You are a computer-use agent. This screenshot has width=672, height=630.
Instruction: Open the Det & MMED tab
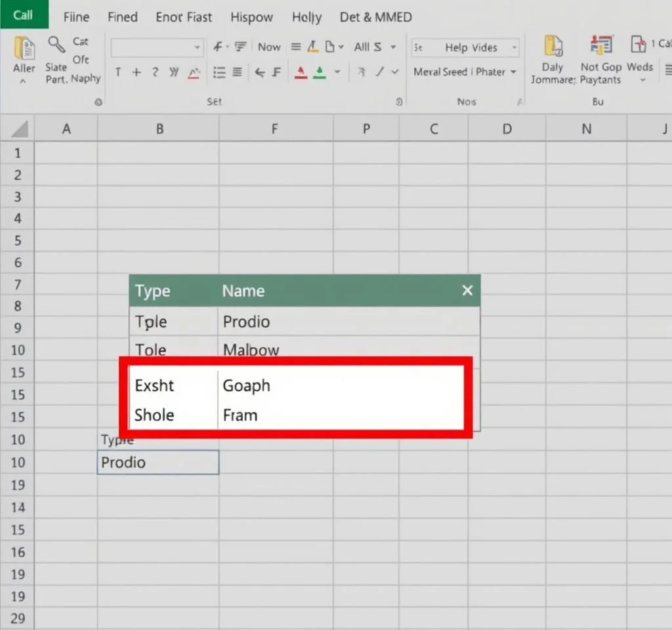coord(375,17)
